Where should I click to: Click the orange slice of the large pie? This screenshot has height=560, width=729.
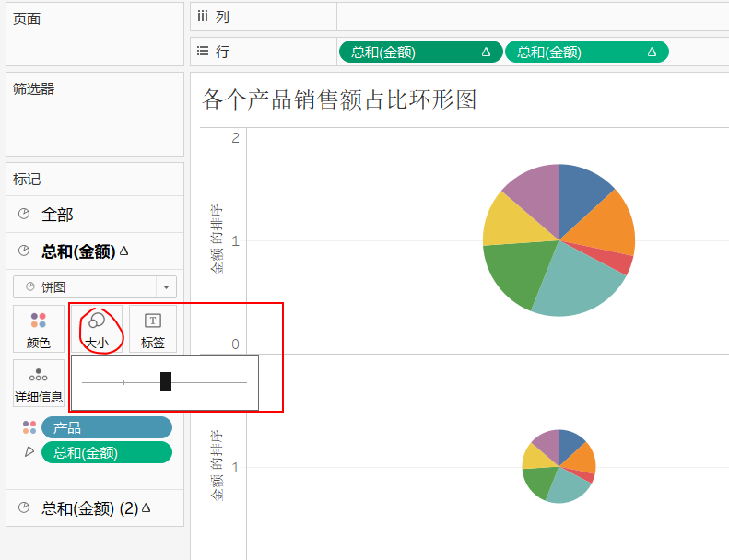tap(609, 226)
